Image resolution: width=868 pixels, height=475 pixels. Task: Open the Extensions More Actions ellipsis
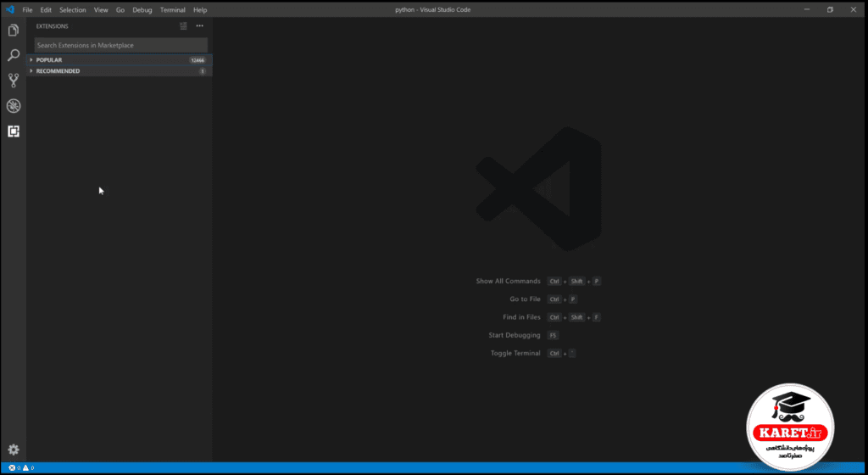click(200, 26)
